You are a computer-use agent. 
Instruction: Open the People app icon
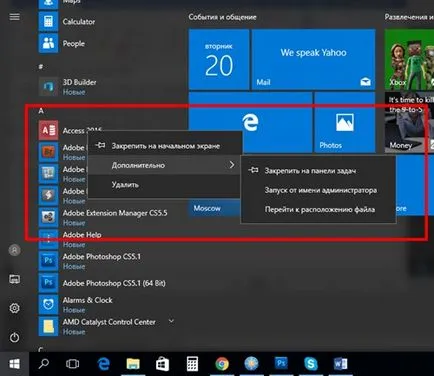tap(48, 43)
